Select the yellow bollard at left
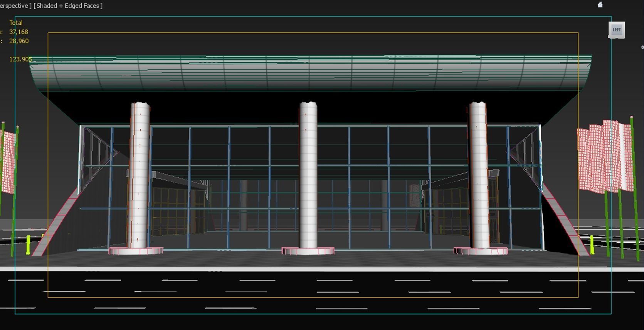The image size is (644, 330). (x=28, y=245)
